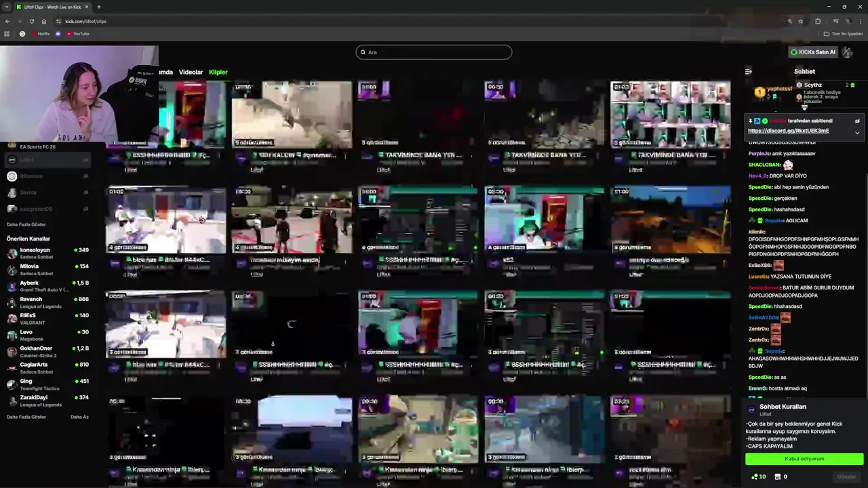This screenshot has width=868, height=488.
Task: Click the KICKs Satın Al button
Action: [x=812, y=52]
